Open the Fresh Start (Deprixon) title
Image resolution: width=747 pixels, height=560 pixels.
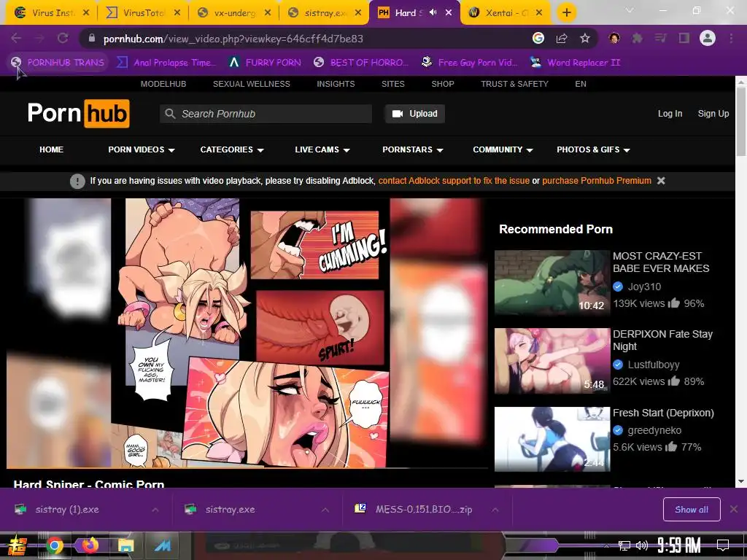(663, 413)
